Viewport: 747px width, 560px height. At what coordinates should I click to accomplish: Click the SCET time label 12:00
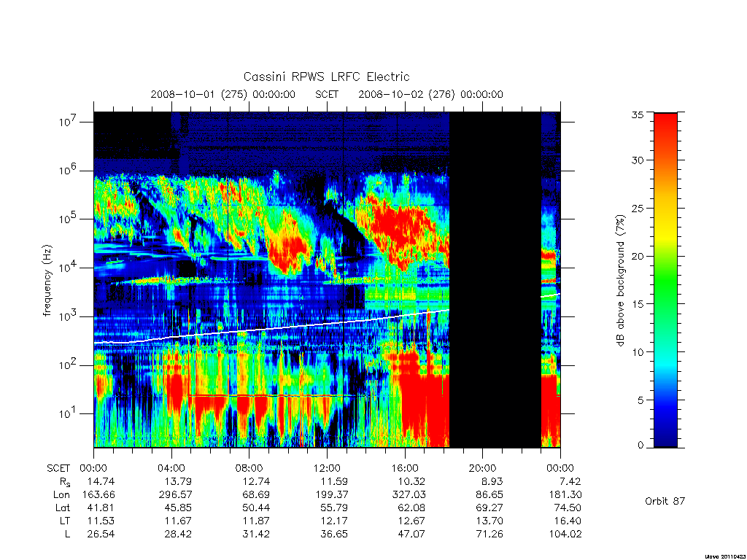point(327,468)
